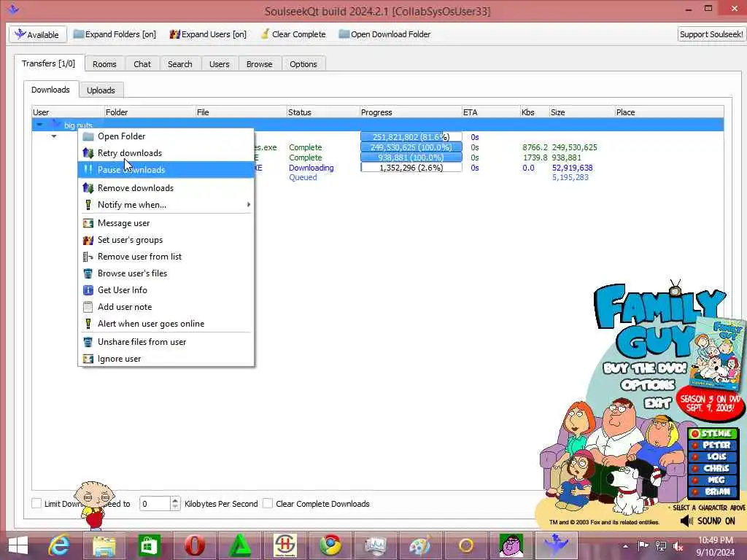747x560 pixels.
Task: Click the notepad icon for Add user note
Action: [88, 307]
